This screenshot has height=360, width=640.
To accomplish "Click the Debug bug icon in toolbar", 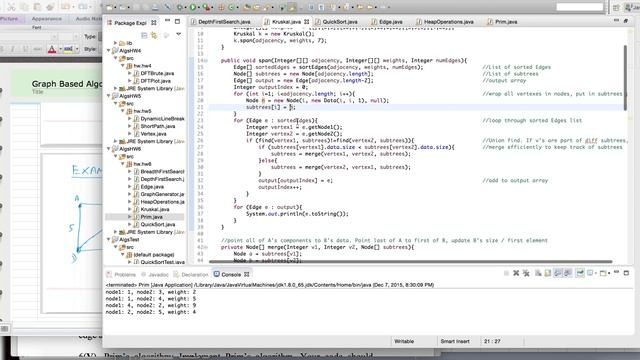I will [x=180, y=7].
